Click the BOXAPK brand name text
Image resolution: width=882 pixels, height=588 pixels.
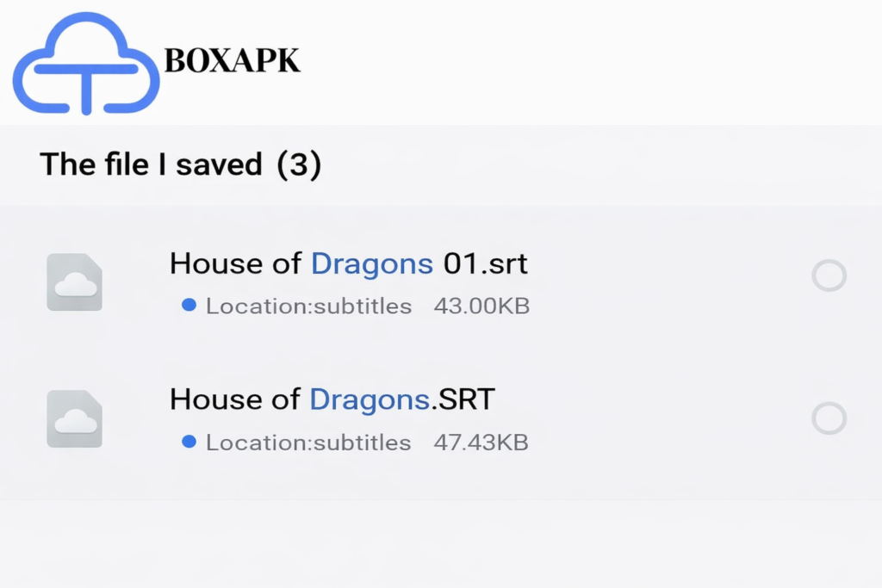[232, 61]
